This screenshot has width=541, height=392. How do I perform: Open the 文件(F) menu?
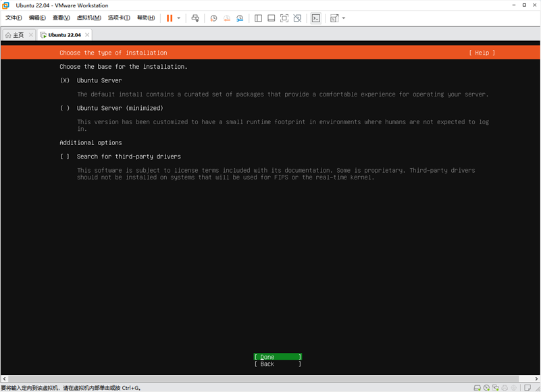(x=14, y=18)
